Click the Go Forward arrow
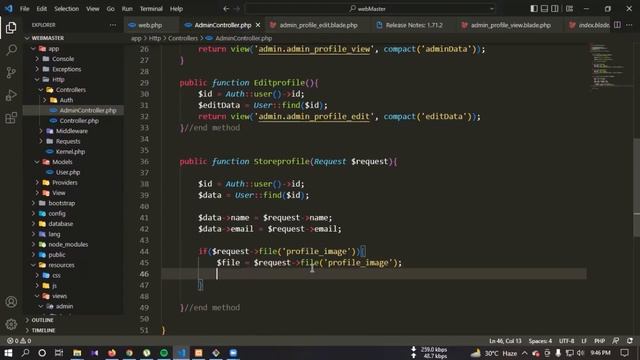Viewport: 640px width, 360px height. click(x=237, y=9)
